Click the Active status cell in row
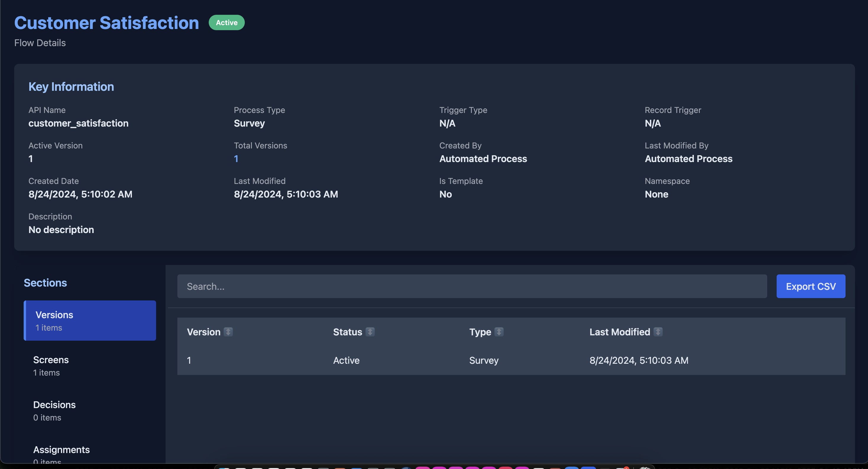This screenshot has height=469, width=868. [x=346, y=360]
